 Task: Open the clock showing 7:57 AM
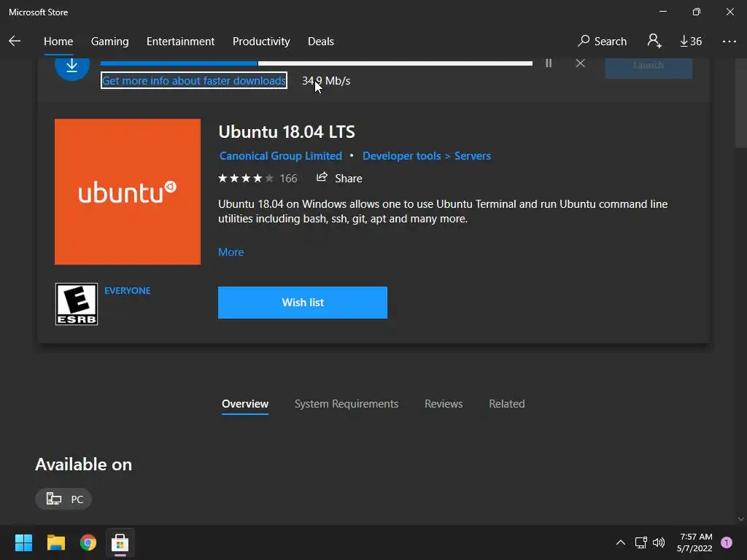(694, 542)
